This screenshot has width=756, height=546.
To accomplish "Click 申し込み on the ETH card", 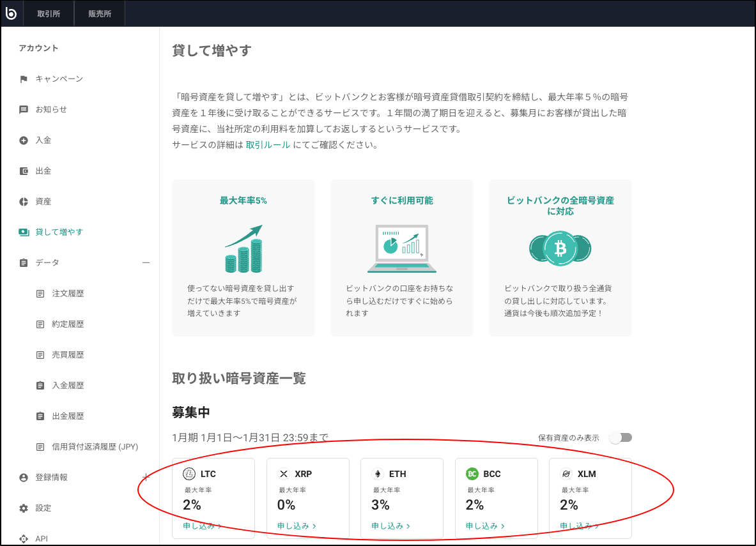I will click(390, 526).
